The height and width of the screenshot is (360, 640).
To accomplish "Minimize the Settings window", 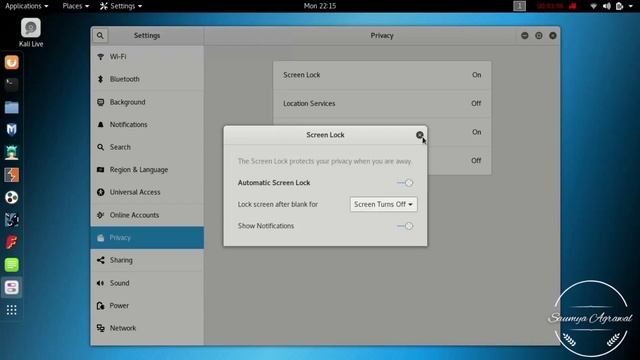I will pyautogui.click(x=524, y=36).
